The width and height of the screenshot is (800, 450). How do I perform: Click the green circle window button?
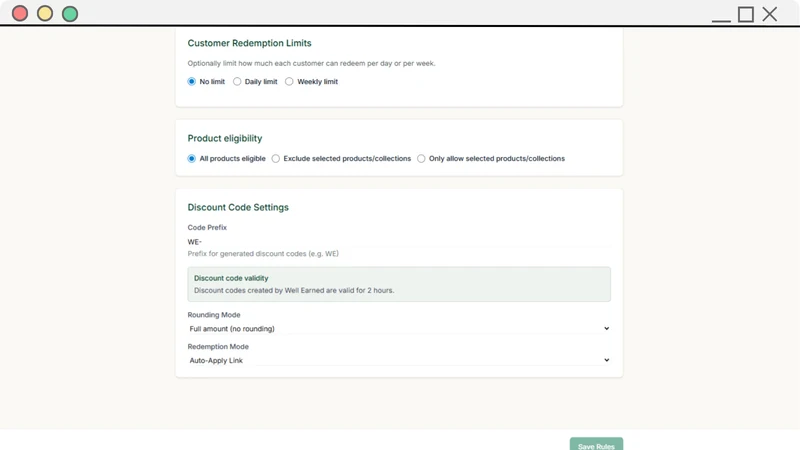coord(70,13)
